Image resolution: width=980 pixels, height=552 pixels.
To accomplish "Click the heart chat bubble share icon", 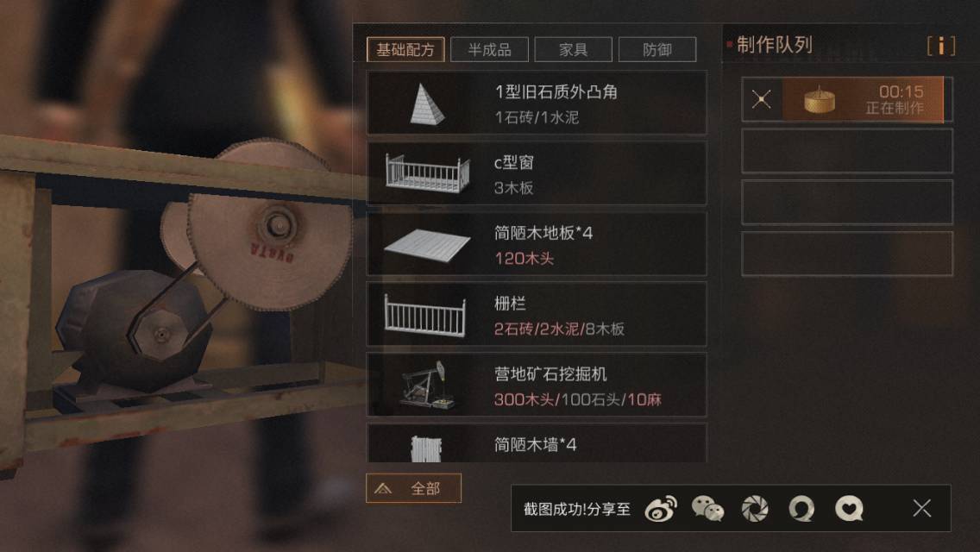I will coord(849,509).
